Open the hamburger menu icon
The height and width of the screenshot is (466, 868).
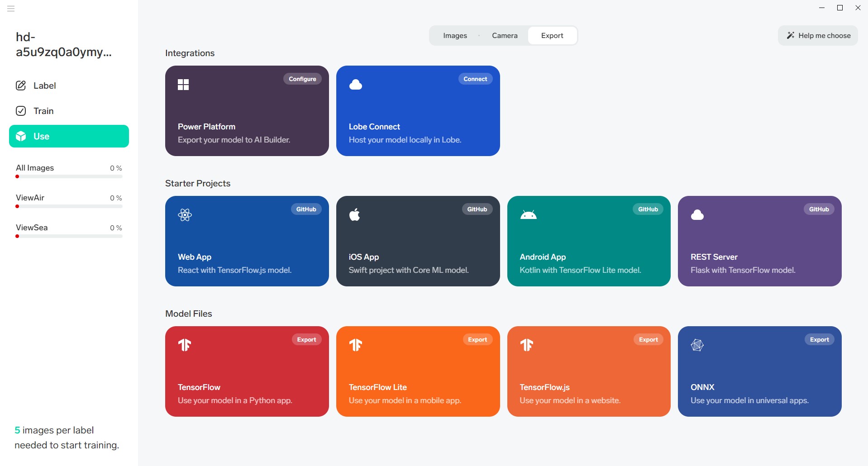(11, 9)
